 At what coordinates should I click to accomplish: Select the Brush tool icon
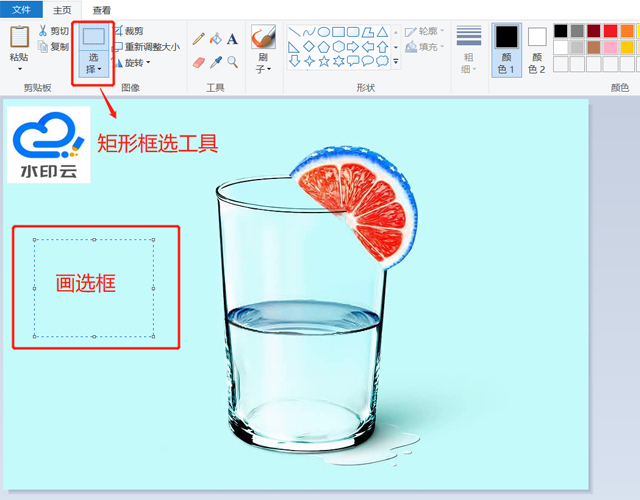(263, 37)
